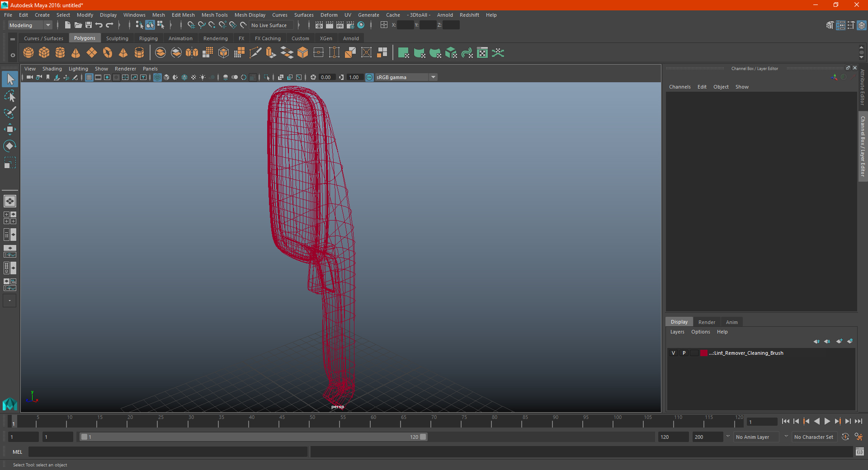Click the No Live Surface field

[x=271, y=25]
